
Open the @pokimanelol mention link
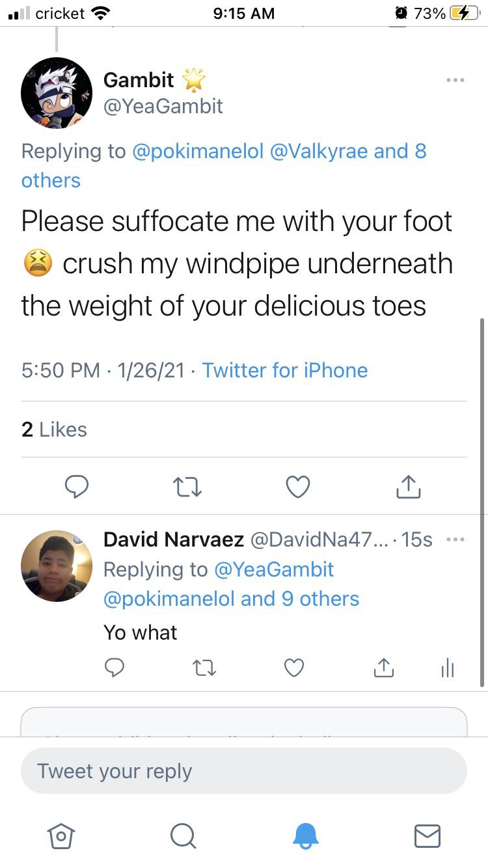(x=198, y=151)
